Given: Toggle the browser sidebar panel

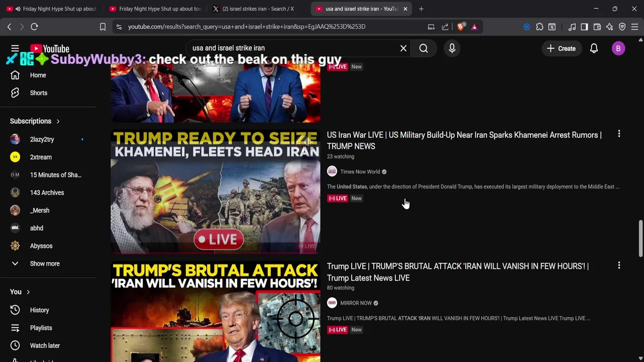Looking at the screenshot, I should (584, 27).
